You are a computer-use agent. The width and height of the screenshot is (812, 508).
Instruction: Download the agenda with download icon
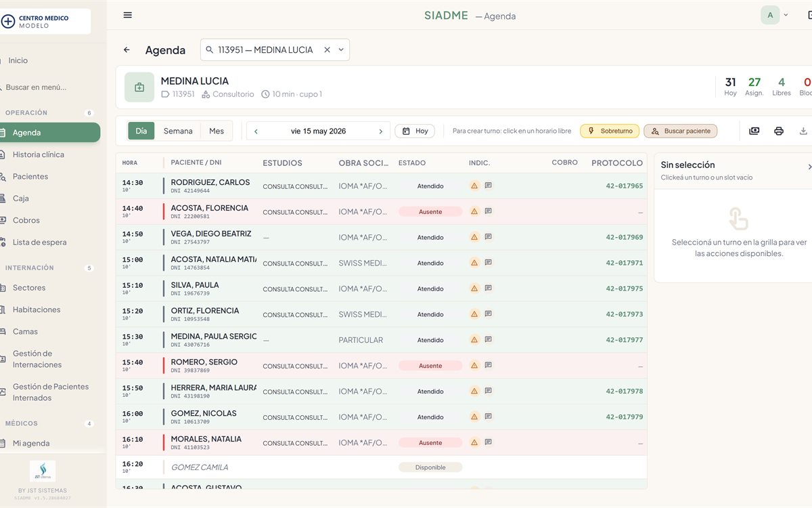click(803, 131)
